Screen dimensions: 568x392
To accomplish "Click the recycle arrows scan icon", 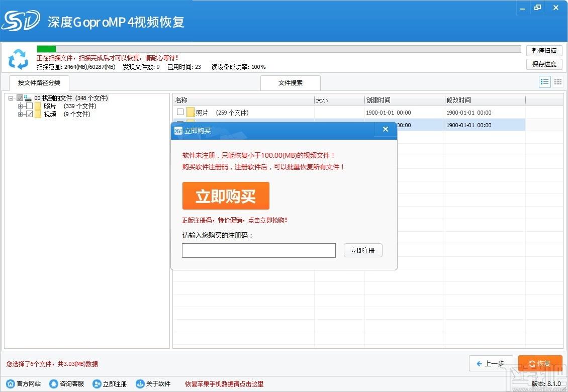I will pos(18,59).
